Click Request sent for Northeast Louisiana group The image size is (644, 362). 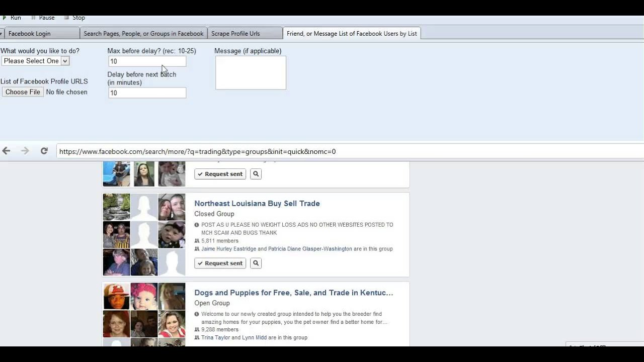(x=220, y=263)
